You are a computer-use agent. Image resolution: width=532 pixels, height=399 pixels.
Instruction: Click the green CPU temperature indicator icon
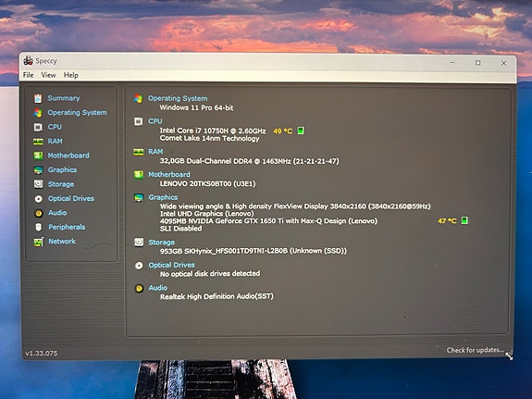pos(301,131)
